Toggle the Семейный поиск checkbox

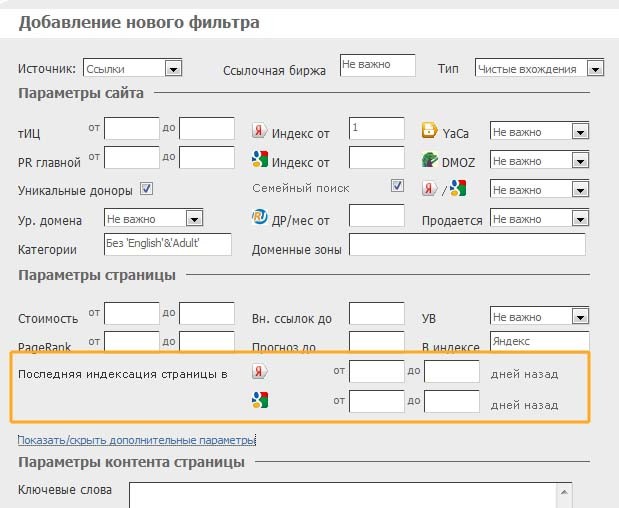tap(397, 187)
